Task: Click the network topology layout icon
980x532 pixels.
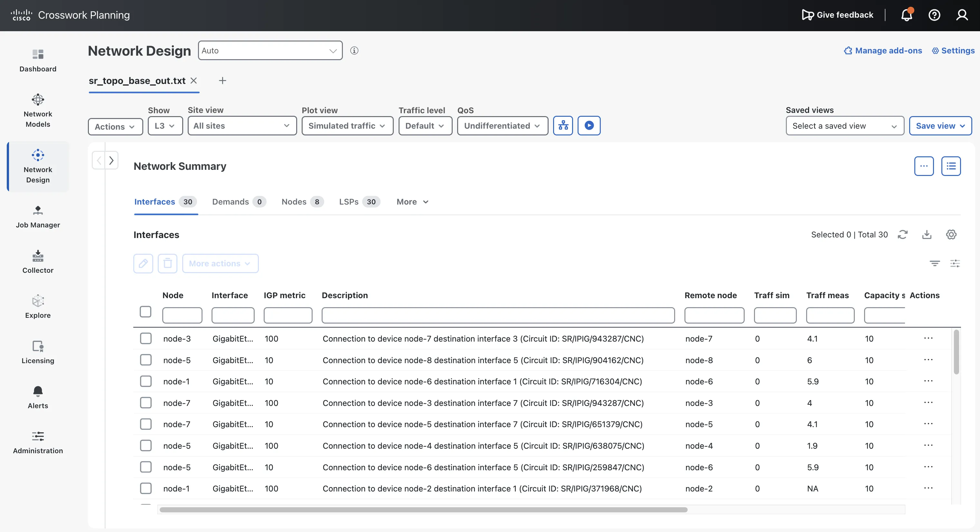Action: tap(563, 125)
